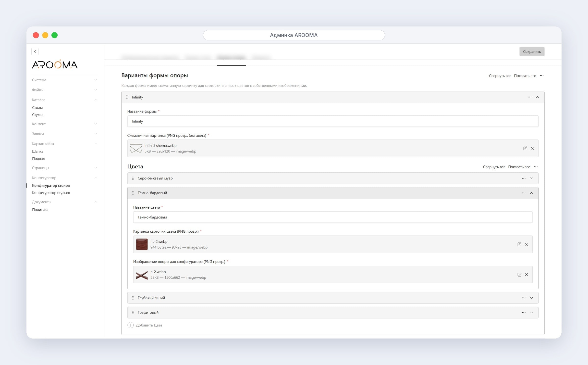
Task: Open the Шапка site frame page
Action: [38, 151]
